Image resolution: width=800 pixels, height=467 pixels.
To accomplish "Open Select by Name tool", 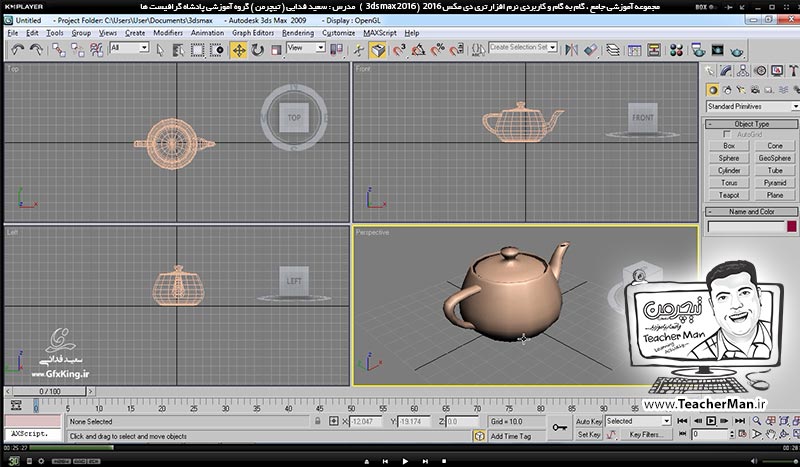I will tap(178, 50).
